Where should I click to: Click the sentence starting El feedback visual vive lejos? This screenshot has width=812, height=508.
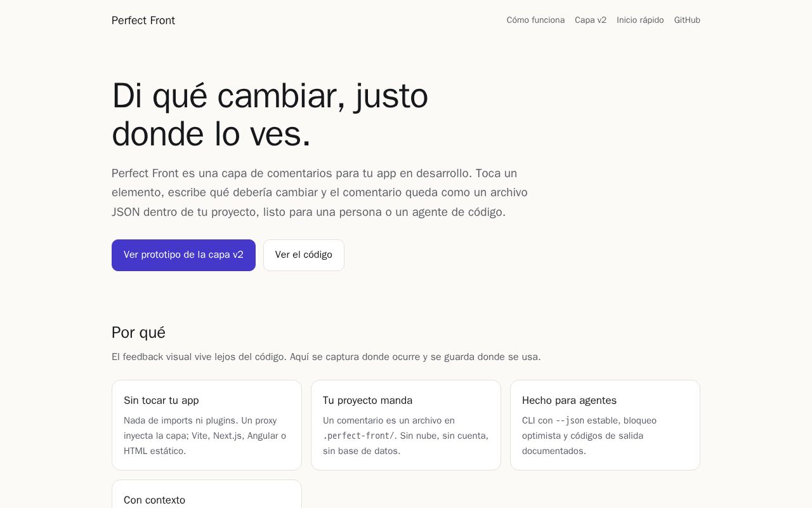click(x=326, y=357)
